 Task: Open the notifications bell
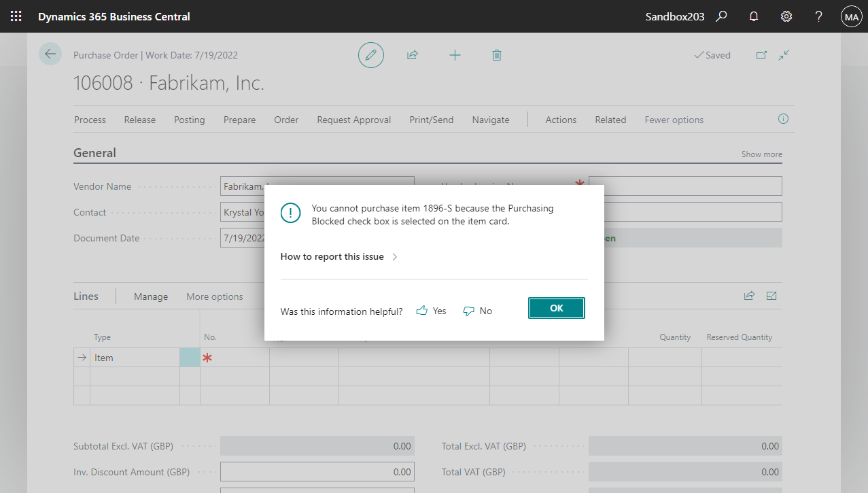click(x=753, y=16)
